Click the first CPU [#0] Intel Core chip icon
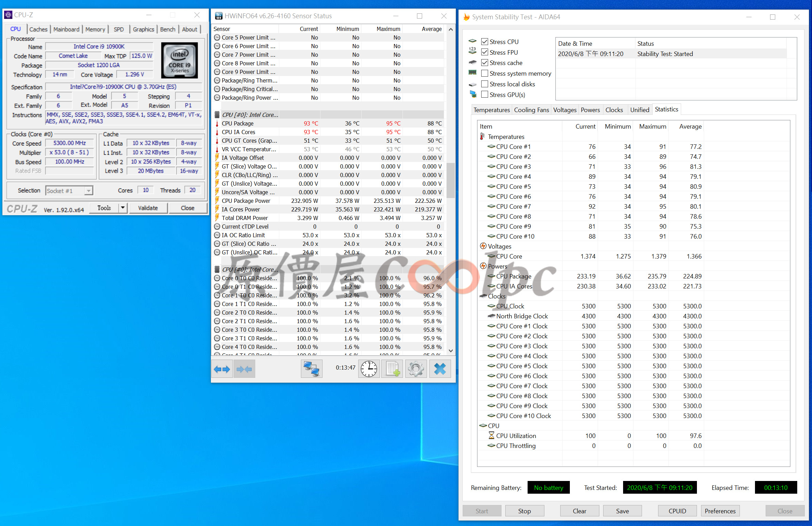This screenshot has height=526, width=812. [217, 115]
